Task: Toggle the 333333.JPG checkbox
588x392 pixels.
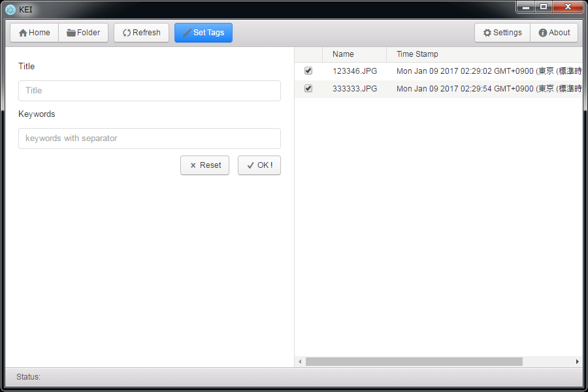Action: click(308, 88)
